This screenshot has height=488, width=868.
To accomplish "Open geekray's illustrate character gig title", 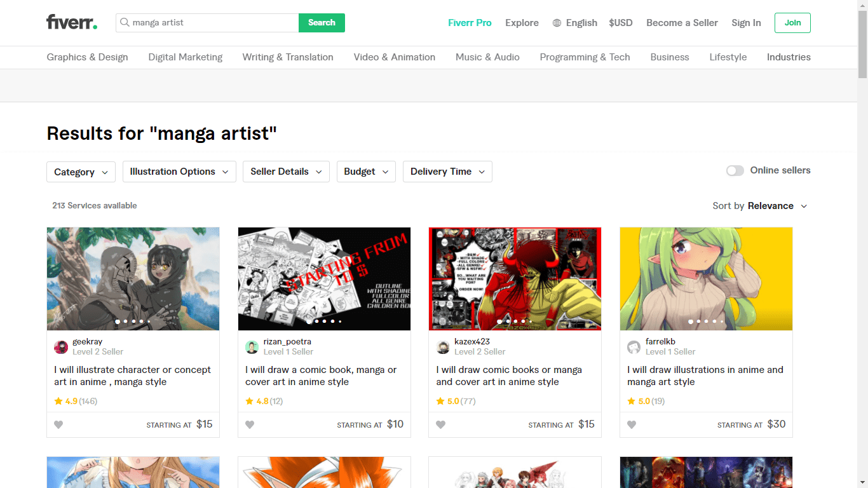I will pos(132,376).
